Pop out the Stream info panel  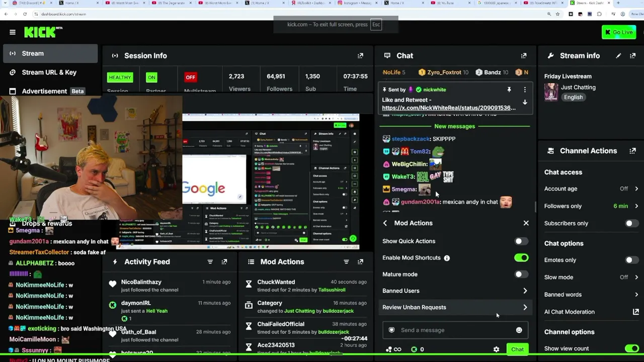(632, 56)
